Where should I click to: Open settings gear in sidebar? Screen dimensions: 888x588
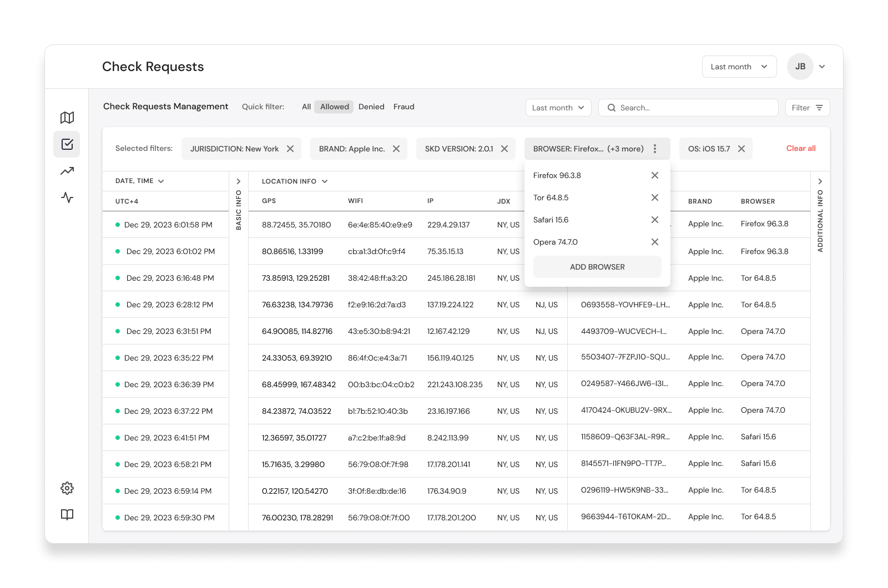pos(67,488)
